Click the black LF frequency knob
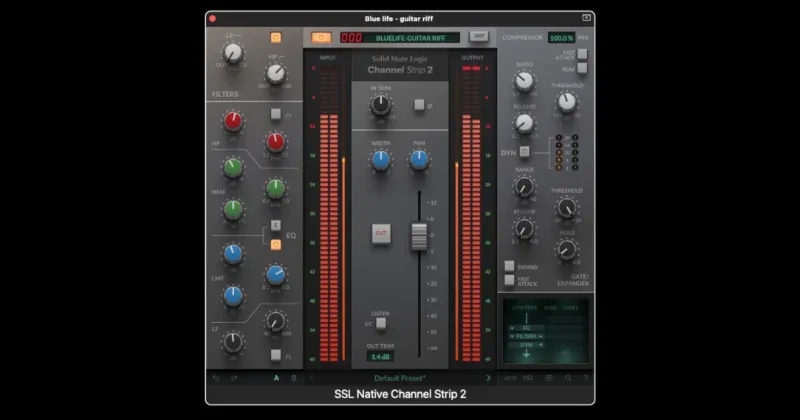The width and height of the screenshot is (800, 420). (276, 321)
